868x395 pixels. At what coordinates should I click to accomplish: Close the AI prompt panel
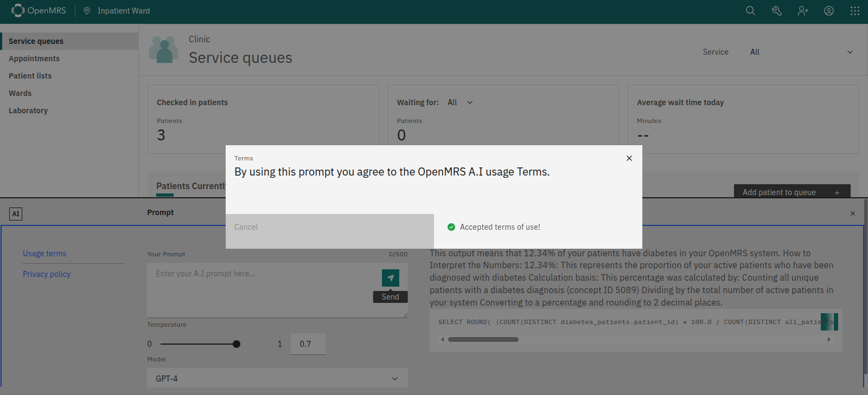853,213
